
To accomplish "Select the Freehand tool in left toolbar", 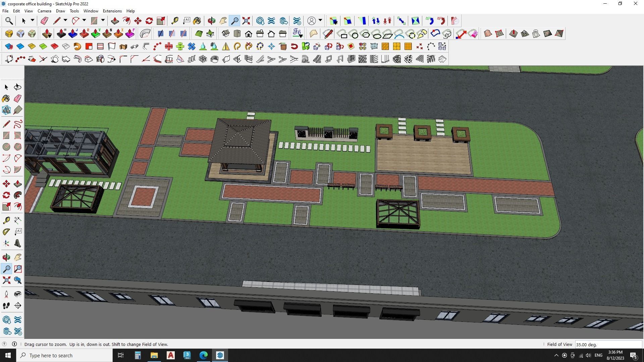I will (18, 124).
